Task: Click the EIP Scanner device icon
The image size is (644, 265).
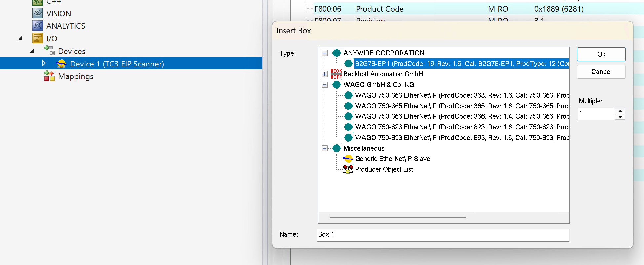Action: tap(61, 64)
